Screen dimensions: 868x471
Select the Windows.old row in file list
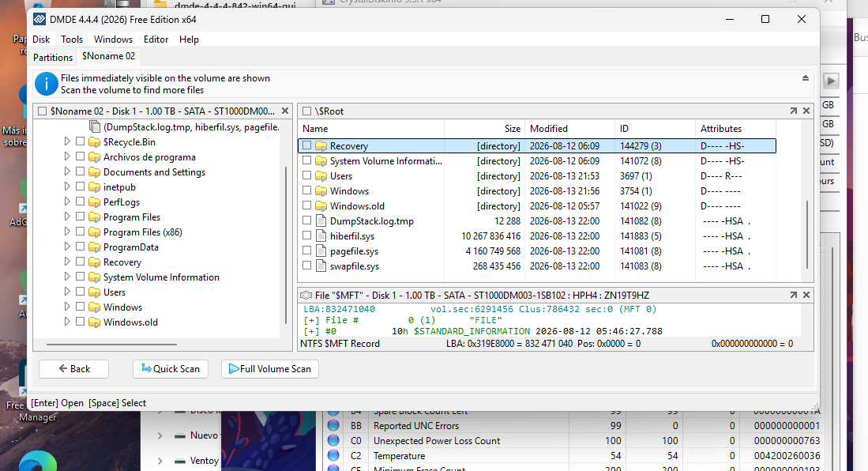click(x=537, y=206)
